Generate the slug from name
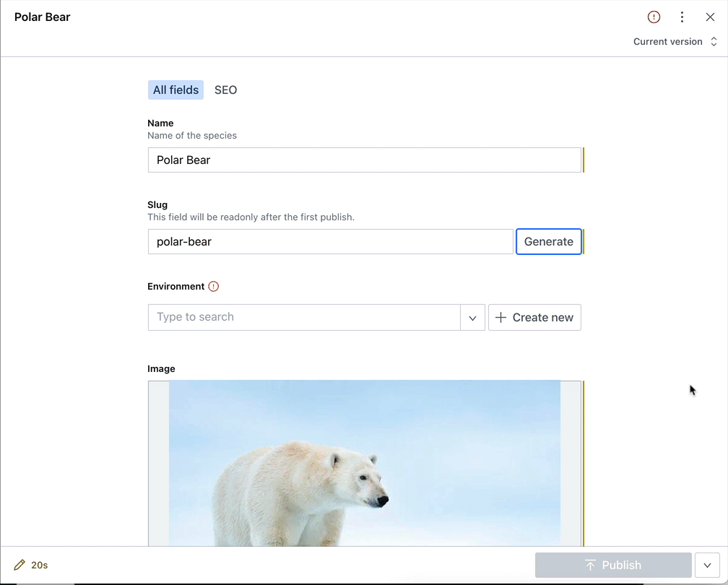The image size is (728, 585). pos(549,241)
